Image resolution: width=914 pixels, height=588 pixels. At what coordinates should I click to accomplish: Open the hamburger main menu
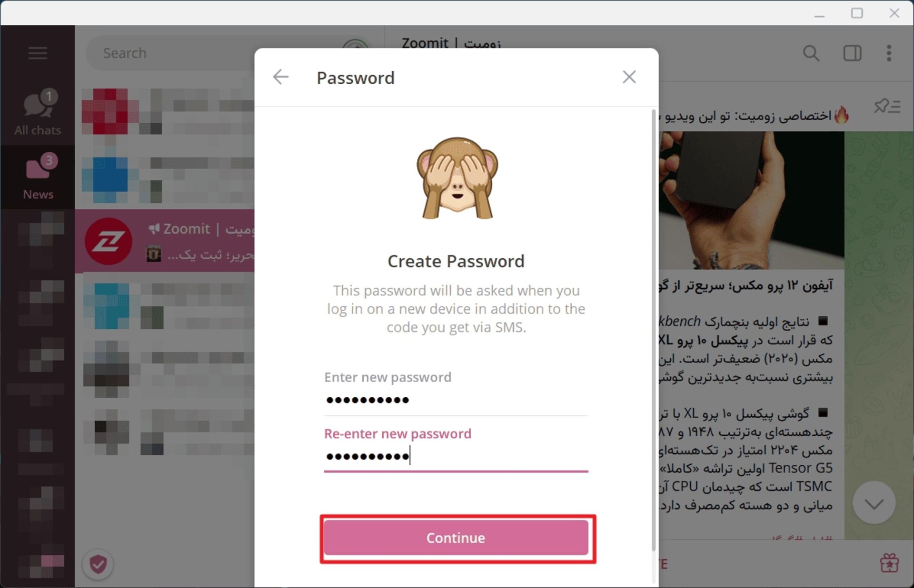click(38, 53)
